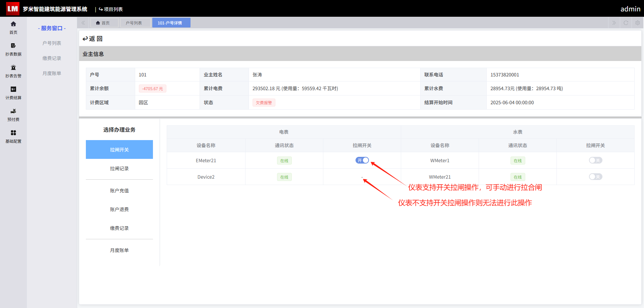Click the 293502.18 元 electricity fee value
644x308 pixels.
295,88
